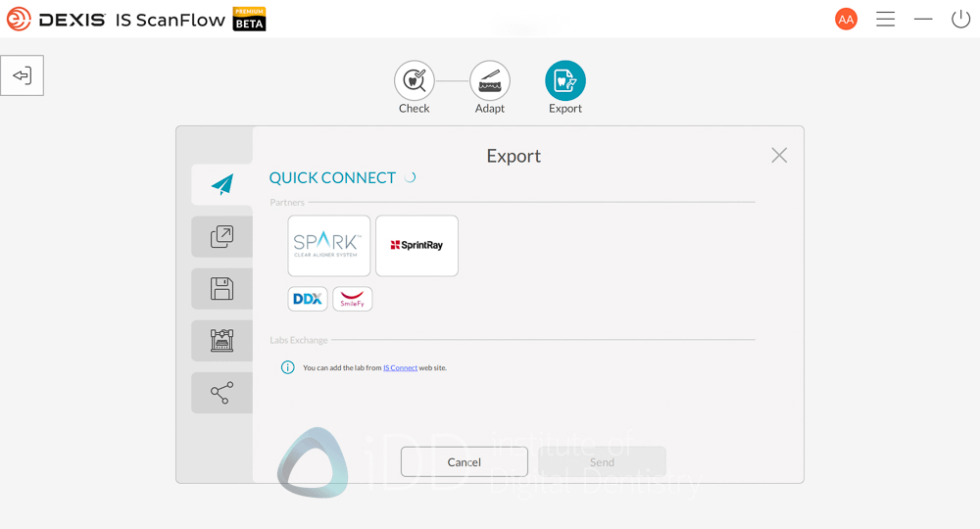Follow the IS Connect web site link
Viewport: 980px width, 529px height.
click(x=400, y=368)
